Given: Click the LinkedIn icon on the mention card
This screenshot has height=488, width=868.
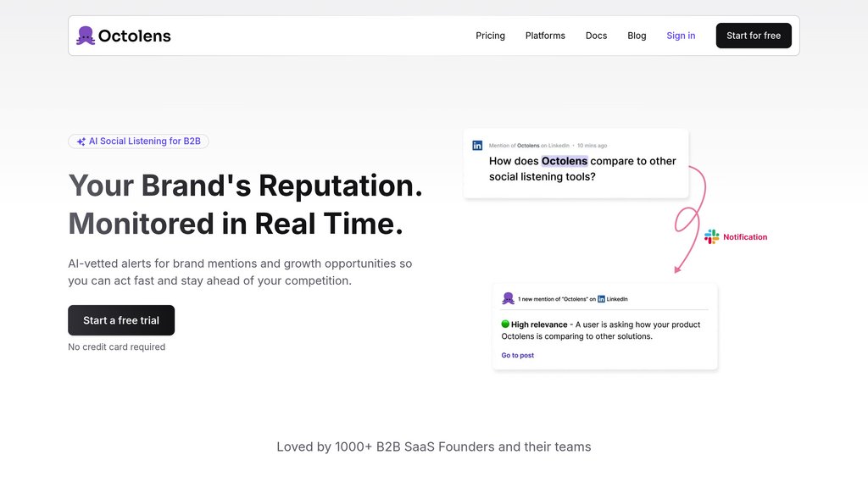Looking at the screenshot, I should point(477,146).
